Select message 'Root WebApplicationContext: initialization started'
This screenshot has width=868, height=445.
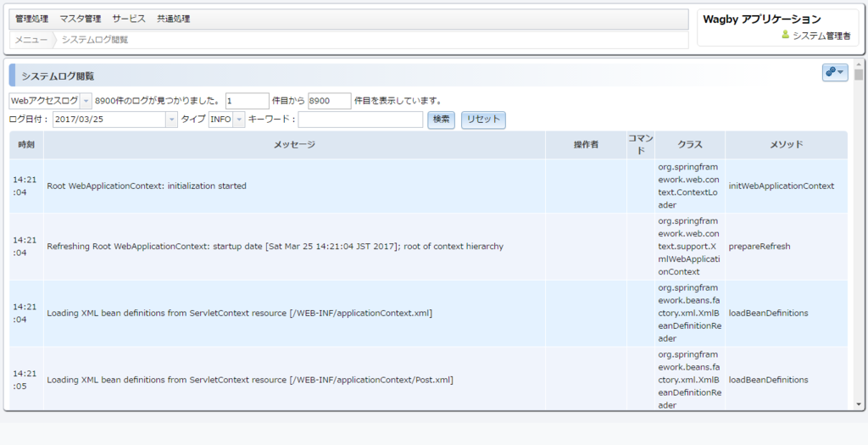pos(147,186)
